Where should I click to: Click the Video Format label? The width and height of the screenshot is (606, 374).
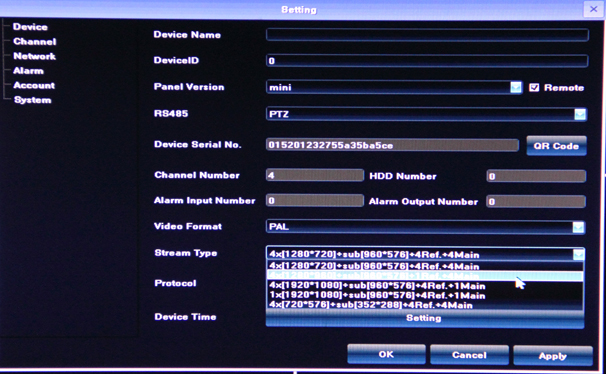(188, 226)
